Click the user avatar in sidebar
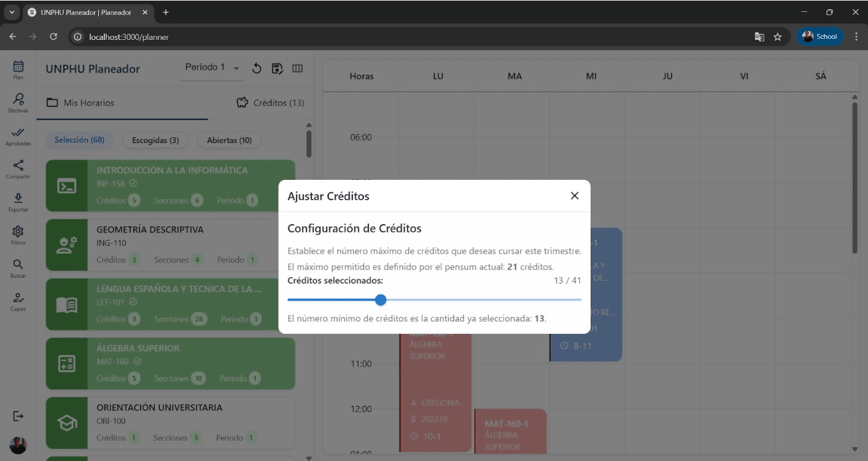Screen dimensions: 868x461 (18, 445)
